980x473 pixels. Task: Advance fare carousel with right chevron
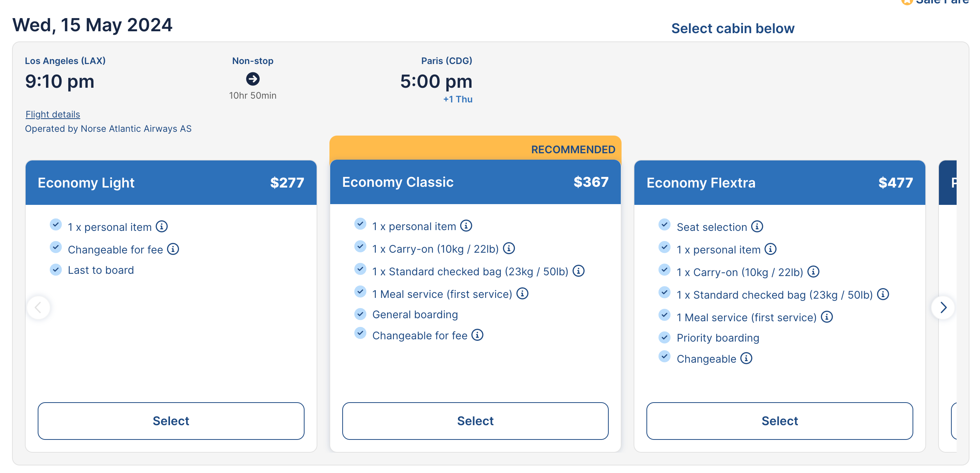click(x=943, y=307)
